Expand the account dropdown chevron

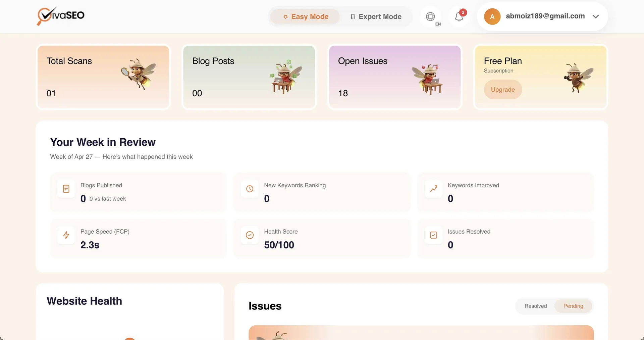pos(596,16)
